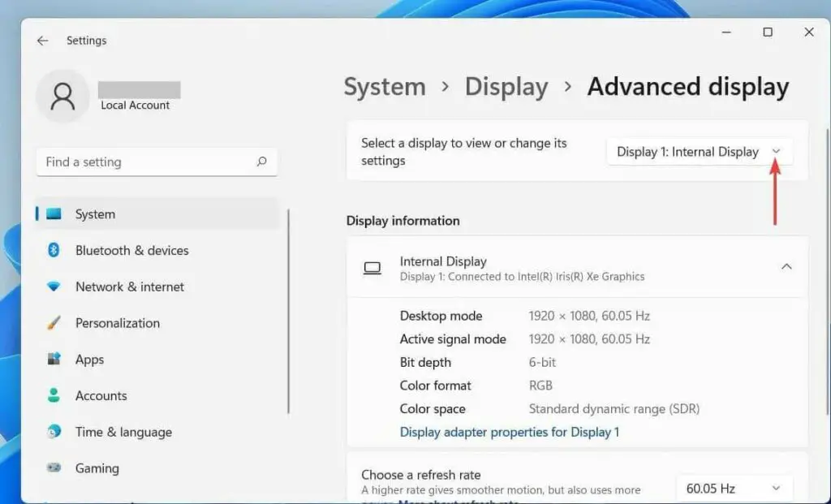This screenshot has height=504, width=831.
Task: Open Apps using its sidebar icon
Action: [x=54, y=359]
